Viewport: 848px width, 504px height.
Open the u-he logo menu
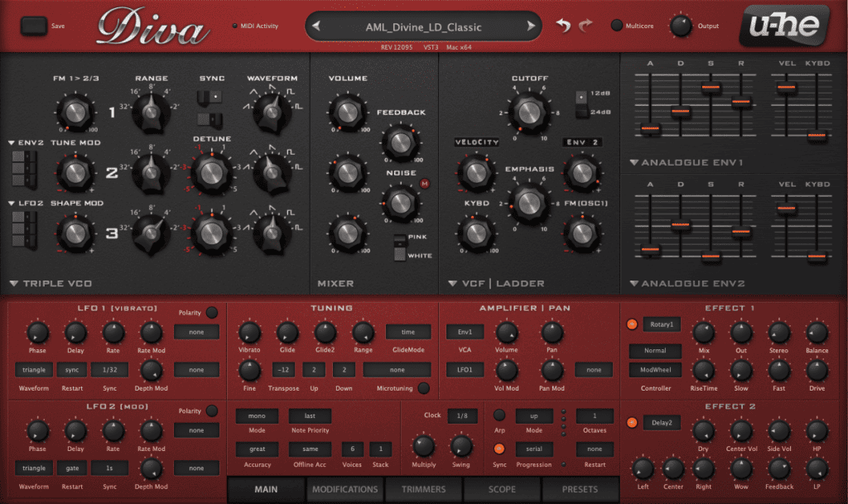pos(784,26)
